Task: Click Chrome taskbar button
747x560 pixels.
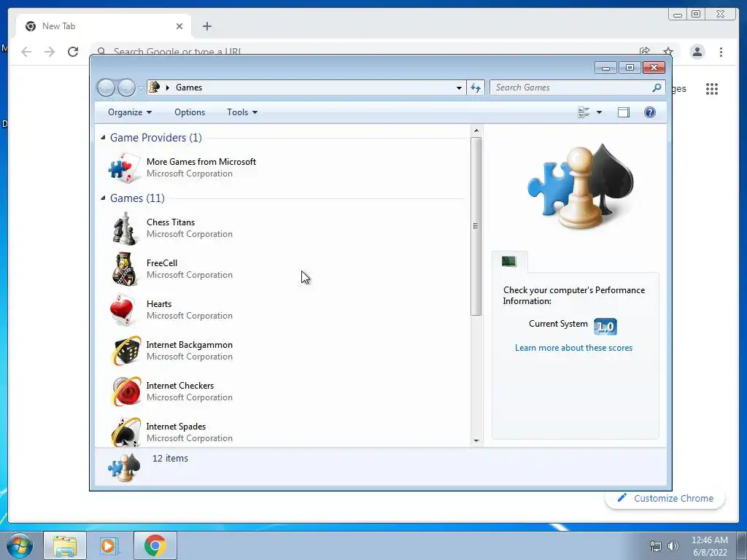Action: pos(155,545)
